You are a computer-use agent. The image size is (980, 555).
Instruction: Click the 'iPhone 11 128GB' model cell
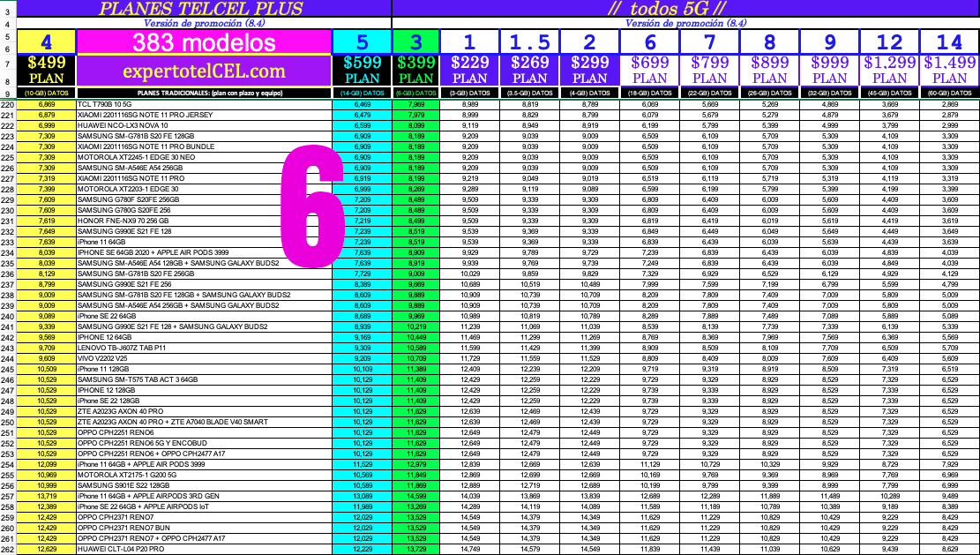click(204, 370)
